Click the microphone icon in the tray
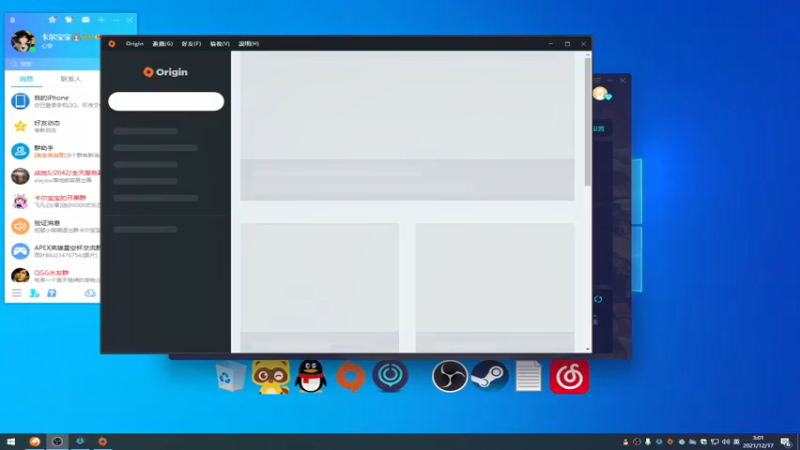The height and width of the screenshot is (450, 800). coord(648,442)
